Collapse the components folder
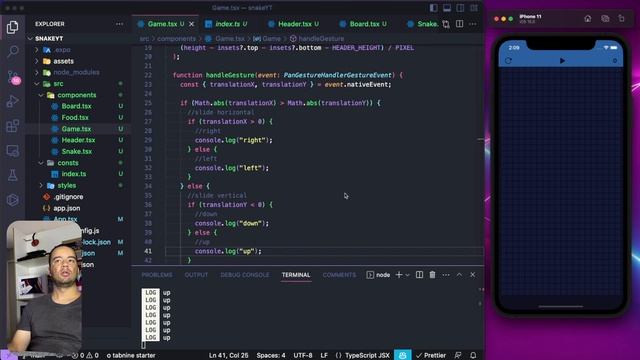Viewport: 640px width, 360px height. point(77,95)
